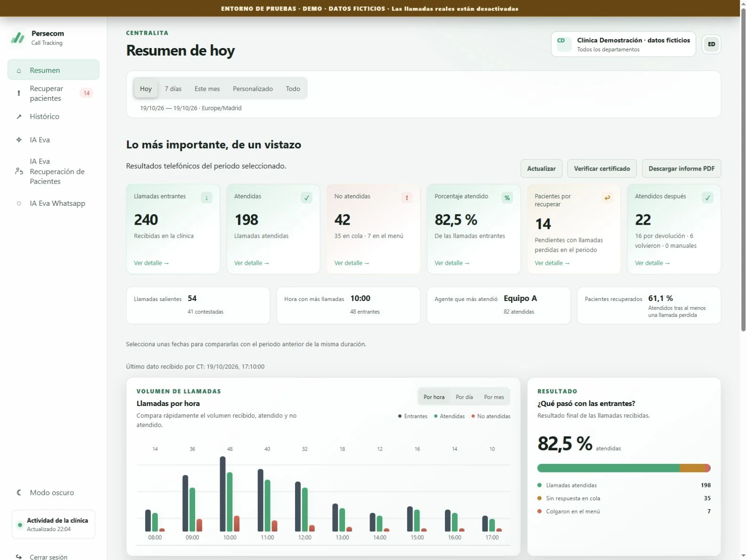Open Ver detalle on Atendidas card
Screen dimensions: 747x560
point(252,263)
